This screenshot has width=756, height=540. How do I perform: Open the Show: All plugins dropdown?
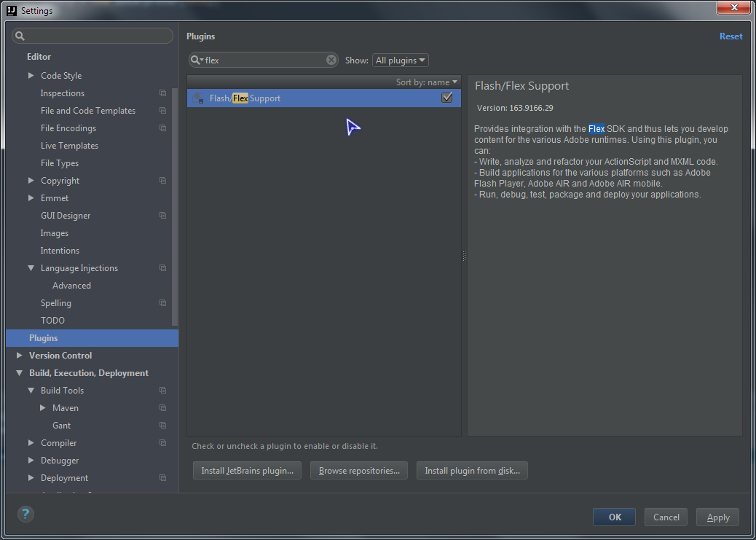(400, 60)
